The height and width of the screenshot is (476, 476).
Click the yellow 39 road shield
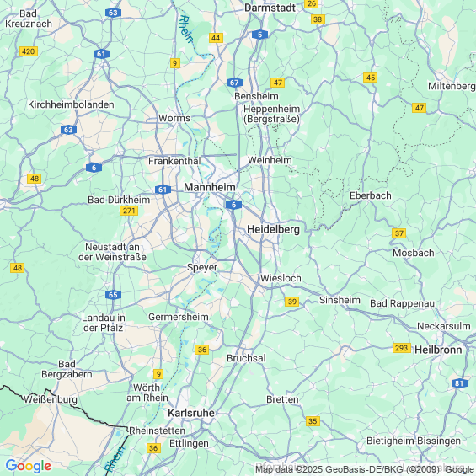point(292,302)
